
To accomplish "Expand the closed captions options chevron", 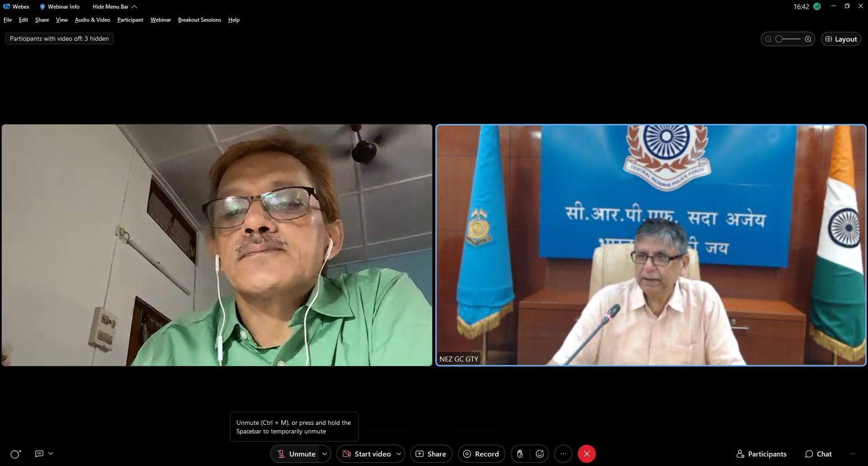I will [51, 453].
